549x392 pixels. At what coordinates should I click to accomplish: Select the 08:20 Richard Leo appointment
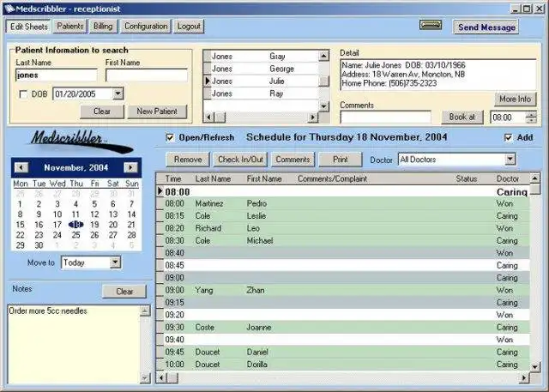click(343, 228)
